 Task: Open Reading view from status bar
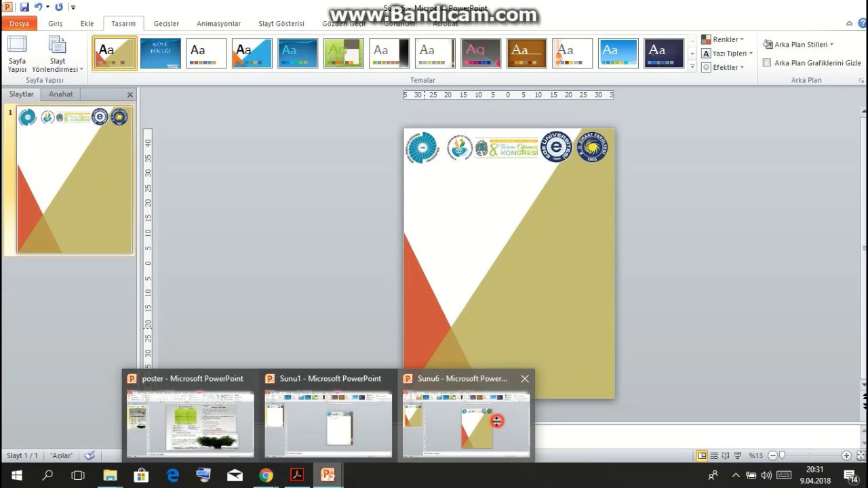[726, 455]
